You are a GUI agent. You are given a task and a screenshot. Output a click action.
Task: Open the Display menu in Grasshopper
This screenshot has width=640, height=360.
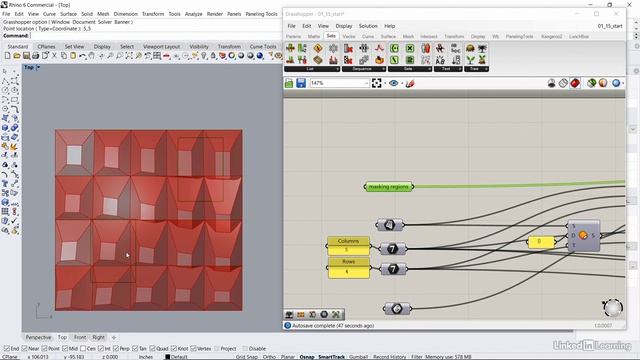click(344, 26)
